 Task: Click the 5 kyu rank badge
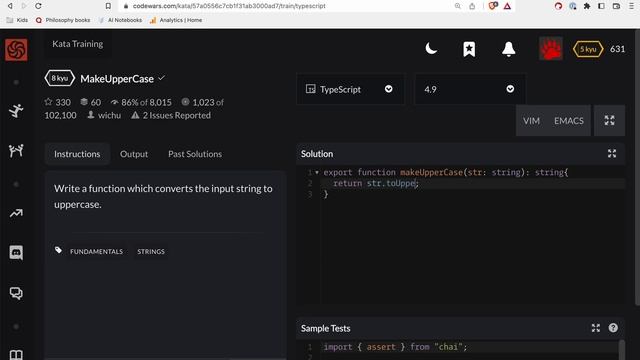pyautogui.click(x=588, y=49)
